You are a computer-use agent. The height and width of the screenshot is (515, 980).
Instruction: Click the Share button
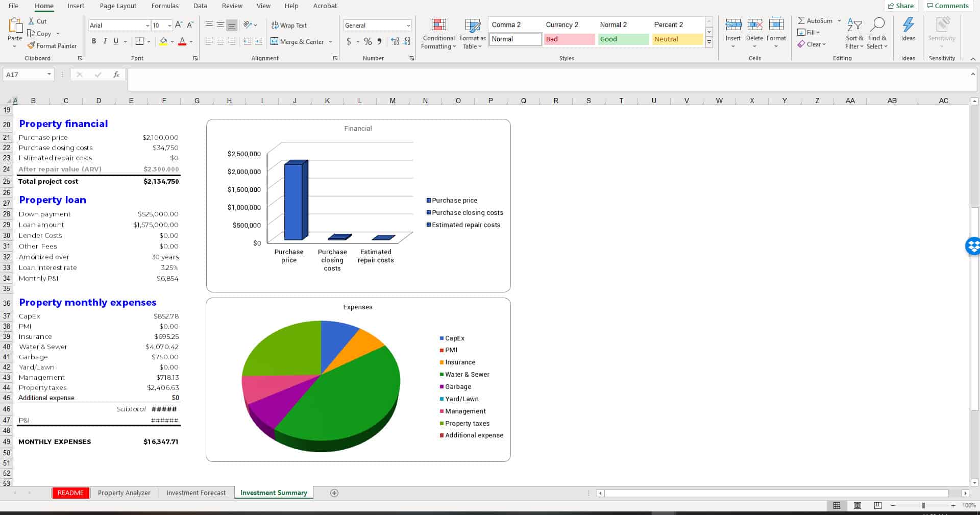click(901, 6)
